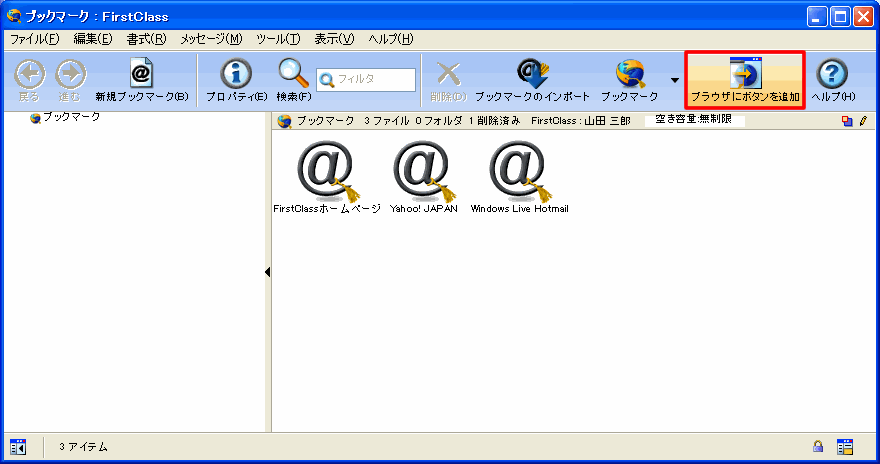Collapse the left pane with the splitter arrow
Image resolution: width=880 pixels, height=464 pixels.
[268, 272]
